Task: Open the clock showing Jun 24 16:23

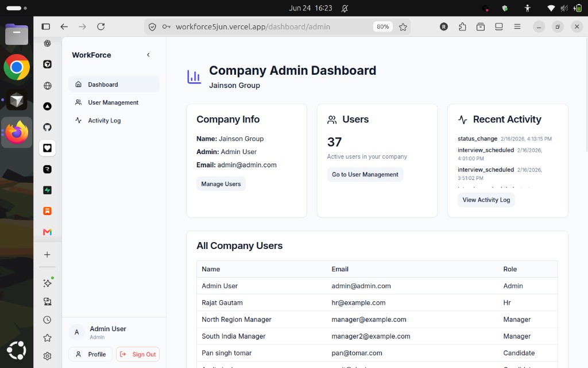Action: (x=311, y=8)
